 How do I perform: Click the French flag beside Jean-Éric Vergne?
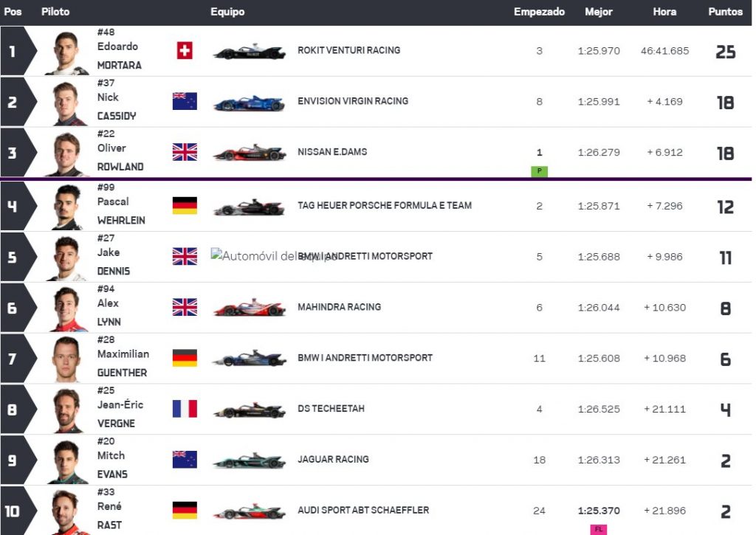(185, 408)
